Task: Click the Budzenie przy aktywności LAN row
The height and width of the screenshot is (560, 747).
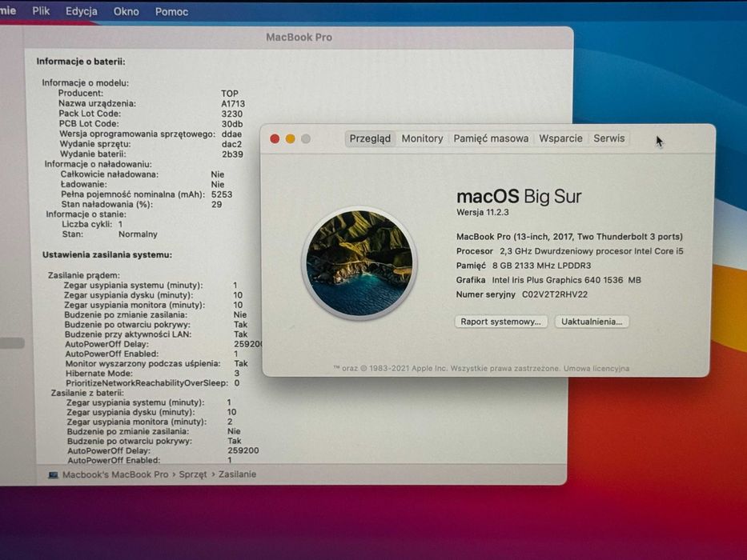Action: pyautogui.click(x=156, y=334)
